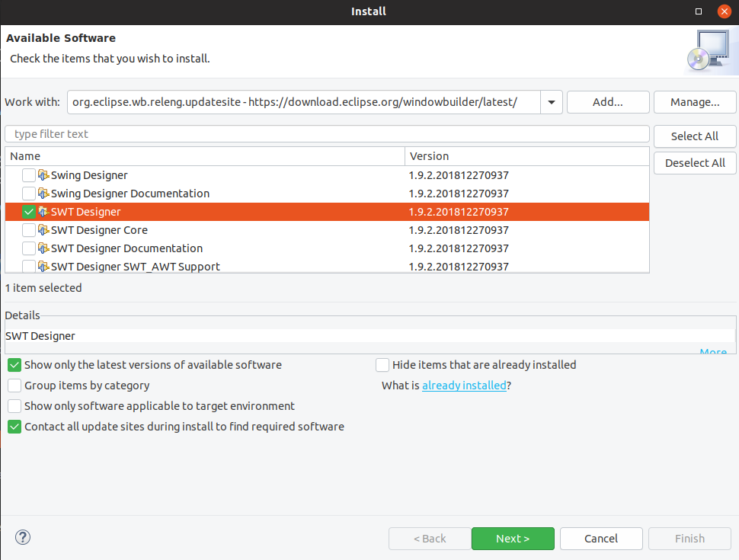Open the 'already installed' link
739x560 pixels.
[x=464, y=386]
